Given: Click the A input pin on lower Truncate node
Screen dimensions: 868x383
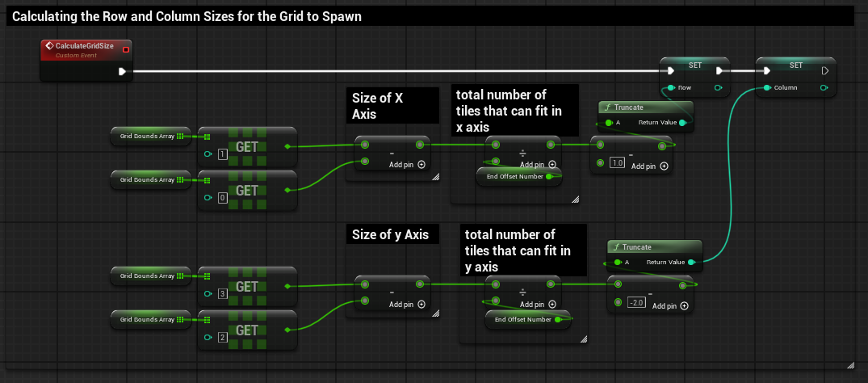Looking at the screenshot, I should click(x=616, y=262).
